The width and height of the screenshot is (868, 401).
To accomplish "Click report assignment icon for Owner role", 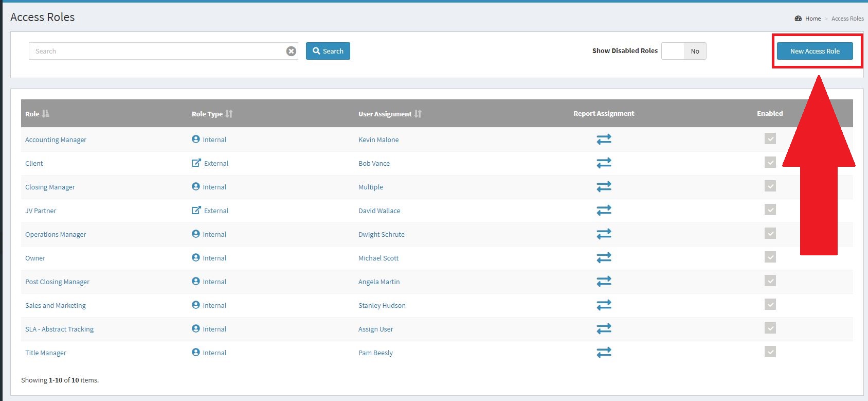I will (x=604, y=258).
